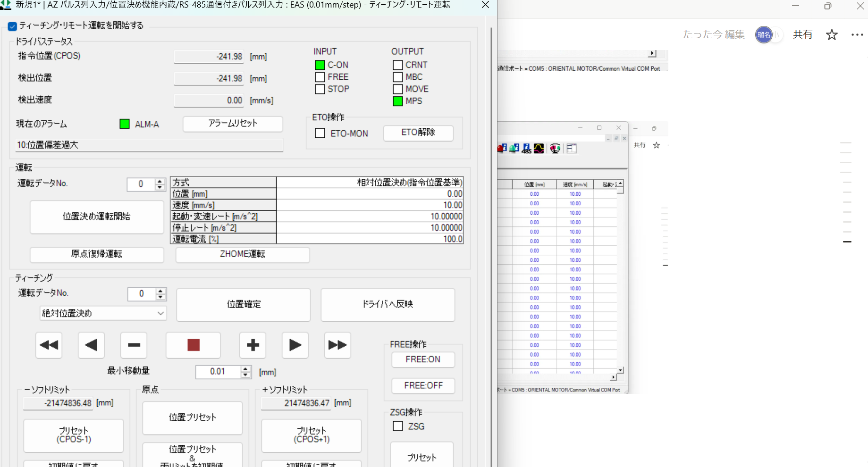868x467 pixels.
Task: Click the red alarm lamp info icon
Action: click(502, 149)
